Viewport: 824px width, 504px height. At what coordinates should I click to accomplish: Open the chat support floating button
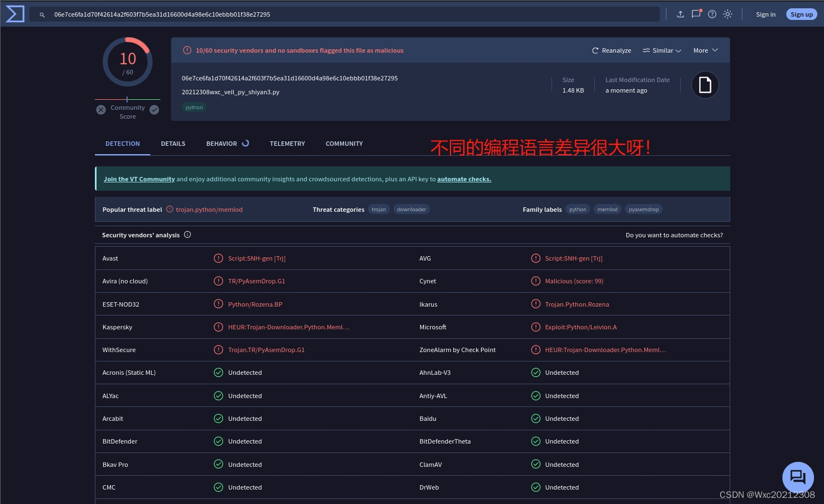[x=798, y=477]
